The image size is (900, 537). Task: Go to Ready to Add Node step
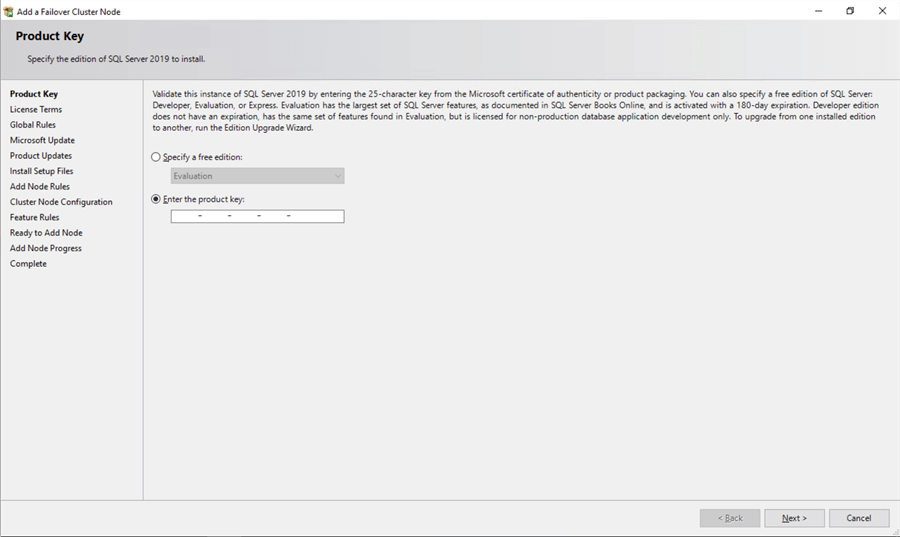pyautogui.click(x=46, y=233)
